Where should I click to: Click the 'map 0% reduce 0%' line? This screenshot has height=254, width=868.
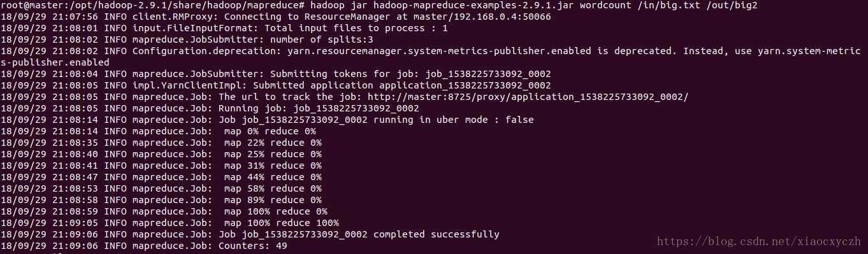coord(159,131)
